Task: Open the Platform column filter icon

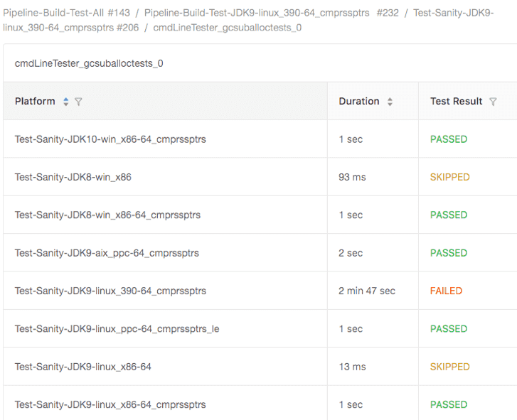Action: click(x=78, y=102)
